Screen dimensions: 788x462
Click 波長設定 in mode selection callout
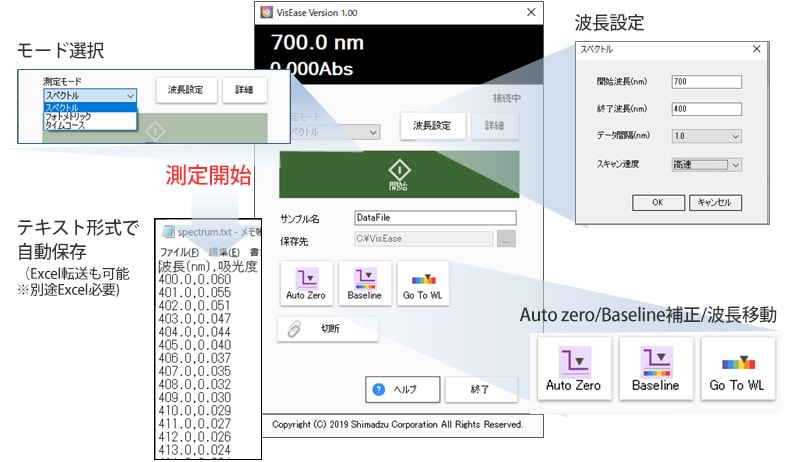tap(186, 90)
